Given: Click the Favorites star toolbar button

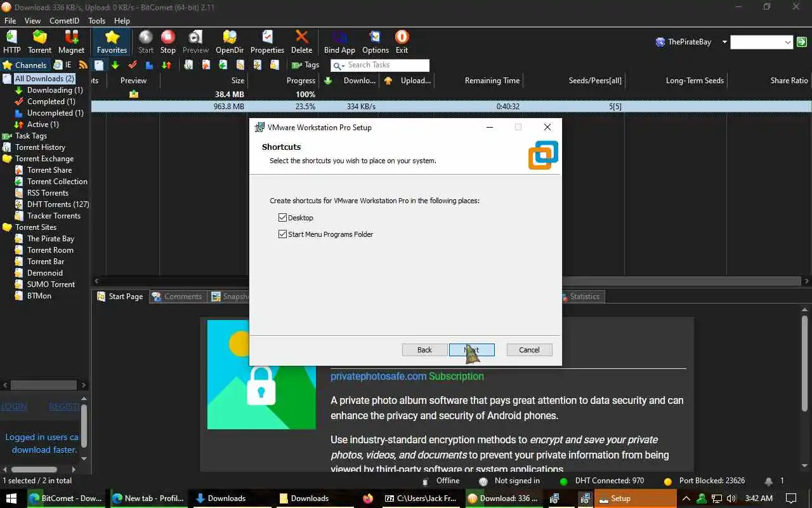Looking at the screenshot, I should tap(112, 42).
